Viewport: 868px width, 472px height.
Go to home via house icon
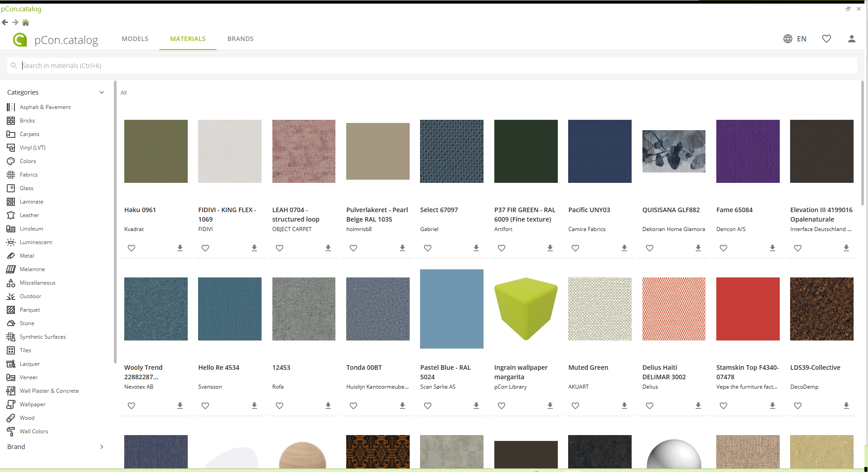pos(26,22)
